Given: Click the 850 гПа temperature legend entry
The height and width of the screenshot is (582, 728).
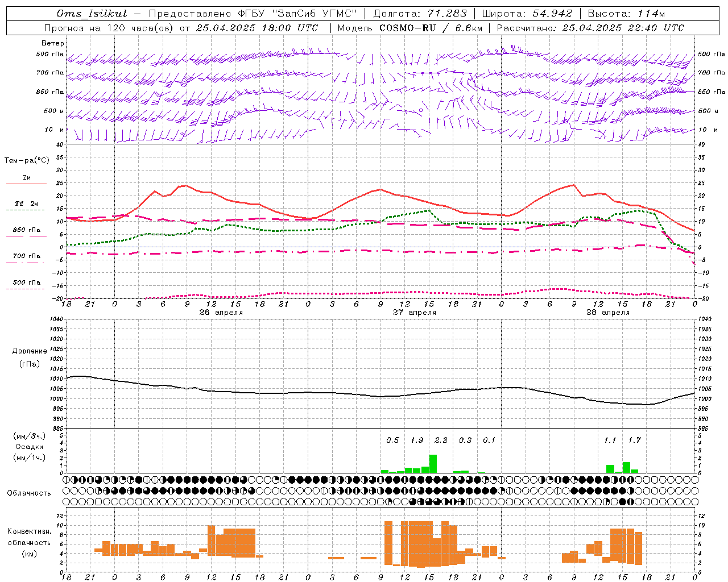Looking at the screenshot, I should point(26,230).
